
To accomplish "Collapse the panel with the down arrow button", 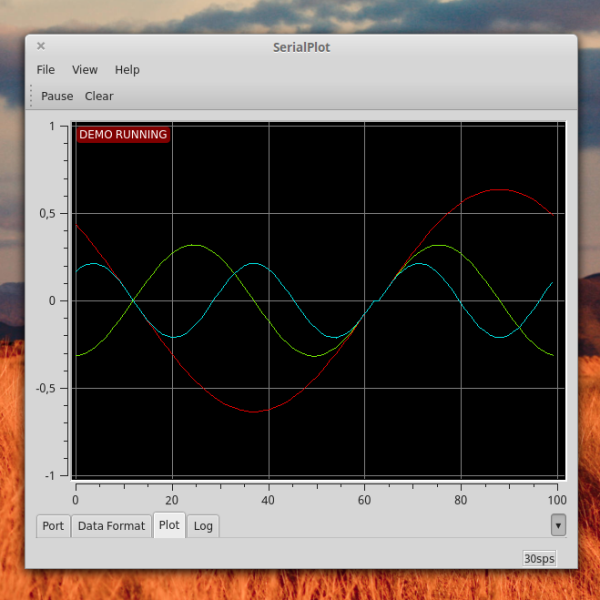I will pos(558,525).
